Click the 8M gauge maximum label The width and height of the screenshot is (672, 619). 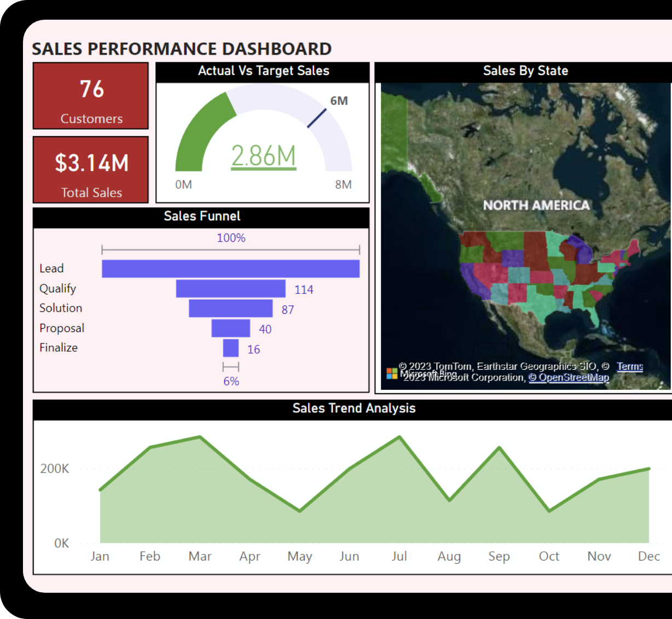(343, 185)
